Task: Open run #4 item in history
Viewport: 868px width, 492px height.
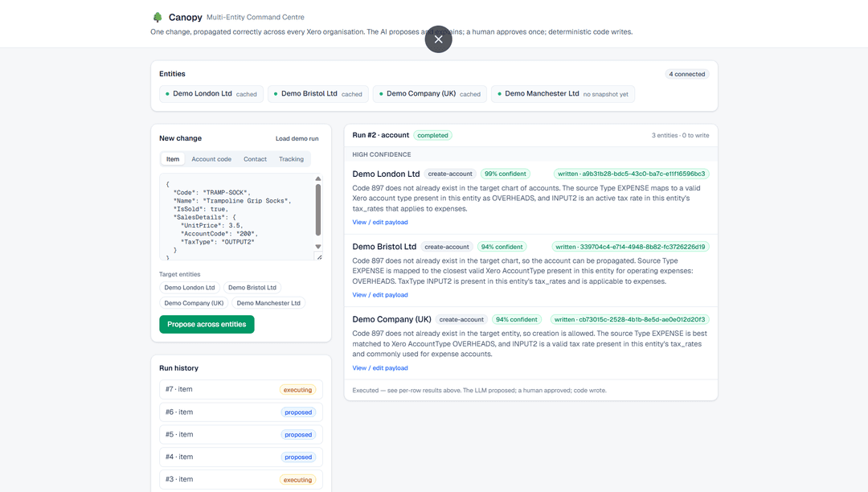Action: click(x=241, y=457)
